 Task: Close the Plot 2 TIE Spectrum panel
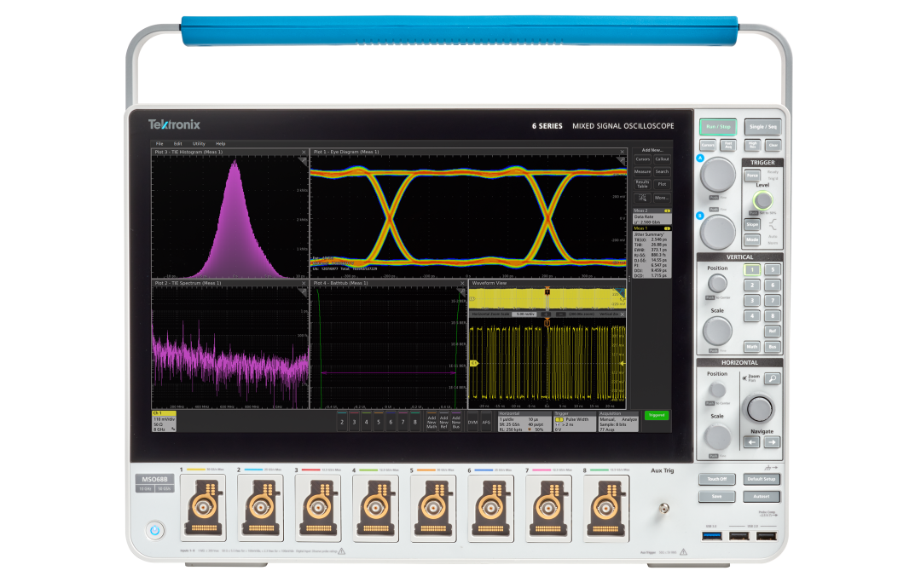(304, 284)
